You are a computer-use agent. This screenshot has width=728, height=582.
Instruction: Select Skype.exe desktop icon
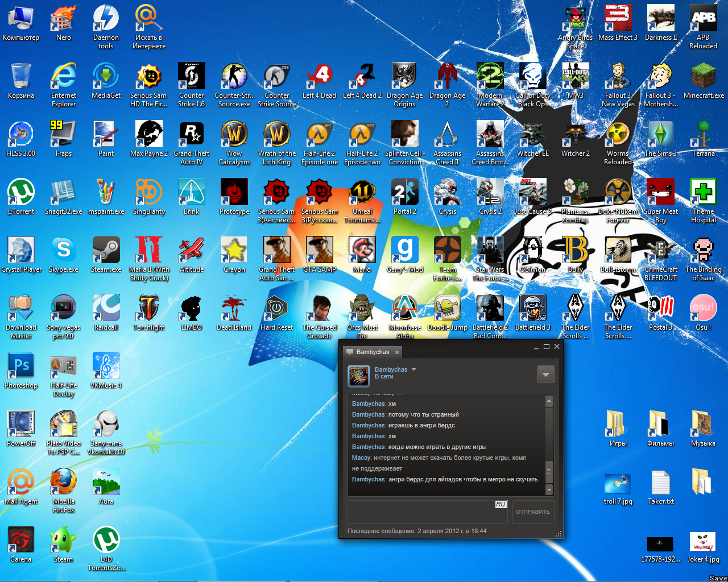tap(64, 255)
